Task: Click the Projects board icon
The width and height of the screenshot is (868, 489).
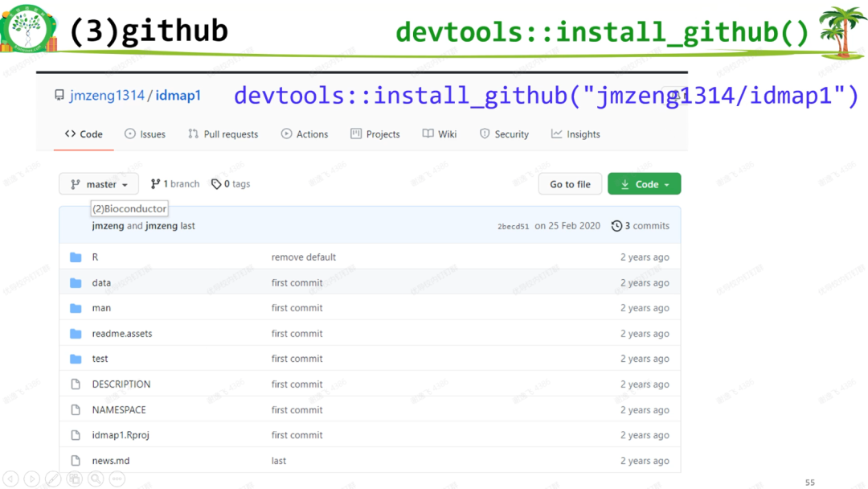Action: click(356, 134)
